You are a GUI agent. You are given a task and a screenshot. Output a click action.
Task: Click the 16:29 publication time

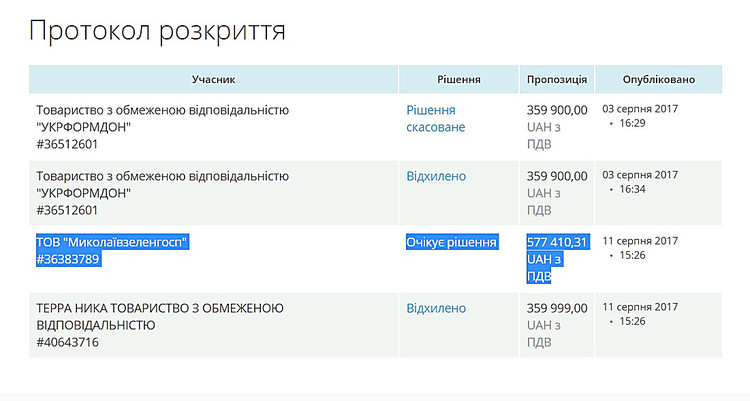(632, 122)
